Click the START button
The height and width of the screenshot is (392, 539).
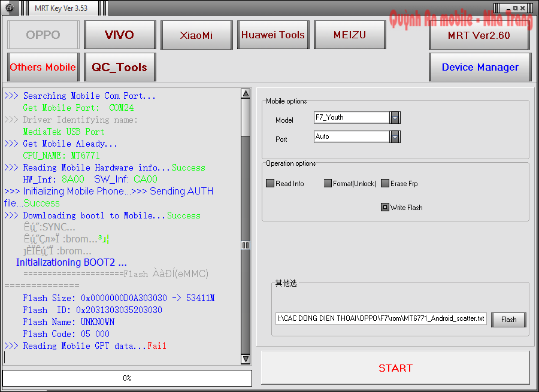pyautogui.click(x=395, y=368)
